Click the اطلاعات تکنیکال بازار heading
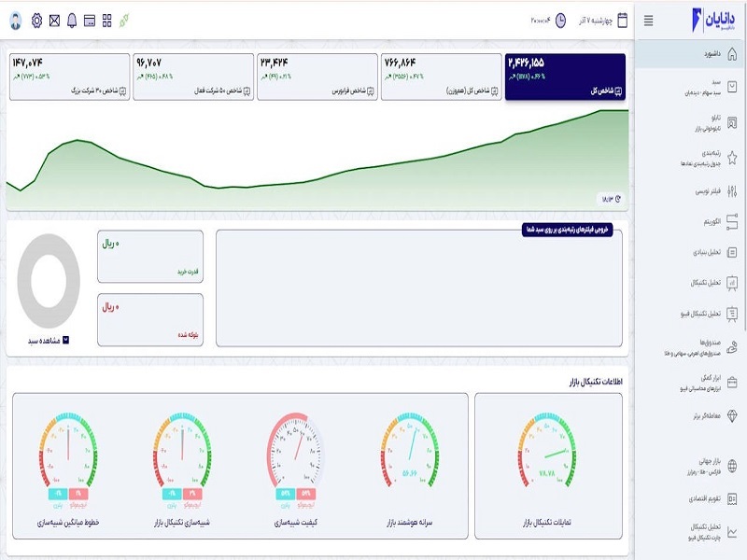The height and width of the screenshot is (560, 747). tap(596, 382)
